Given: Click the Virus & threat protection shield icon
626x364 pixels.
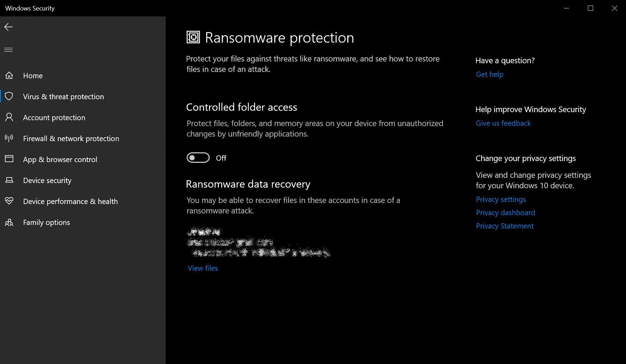Looking at the screenshot, I should [9, 96].
